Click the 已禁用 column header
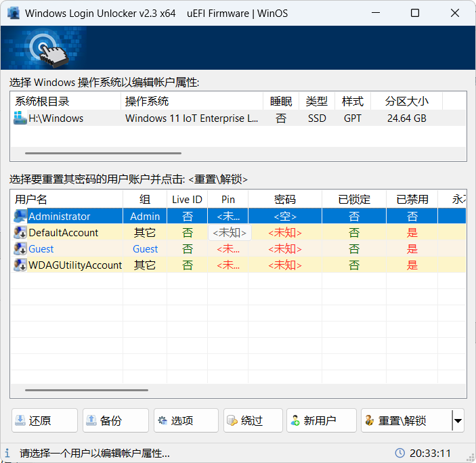The image size is (476, 463). [412, 199]
